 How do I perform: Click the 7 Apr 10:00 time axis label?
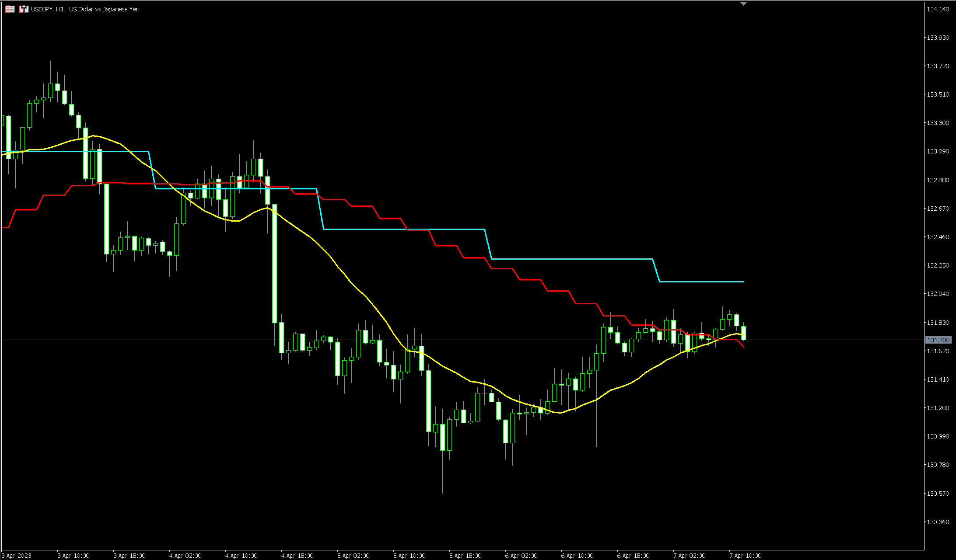tap(746, 556)
